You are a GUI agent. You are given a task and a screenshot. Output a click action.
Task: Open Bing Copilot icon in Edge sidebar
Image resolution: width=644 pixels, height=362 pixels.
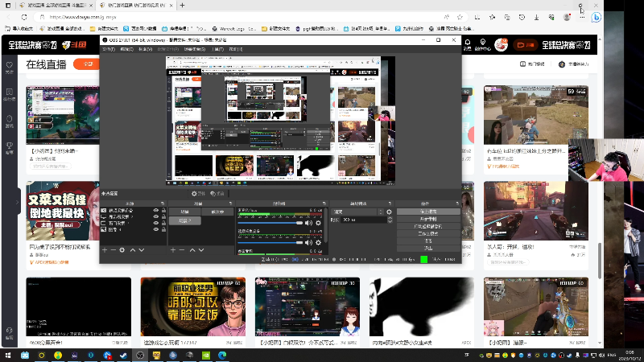[597, 17]
